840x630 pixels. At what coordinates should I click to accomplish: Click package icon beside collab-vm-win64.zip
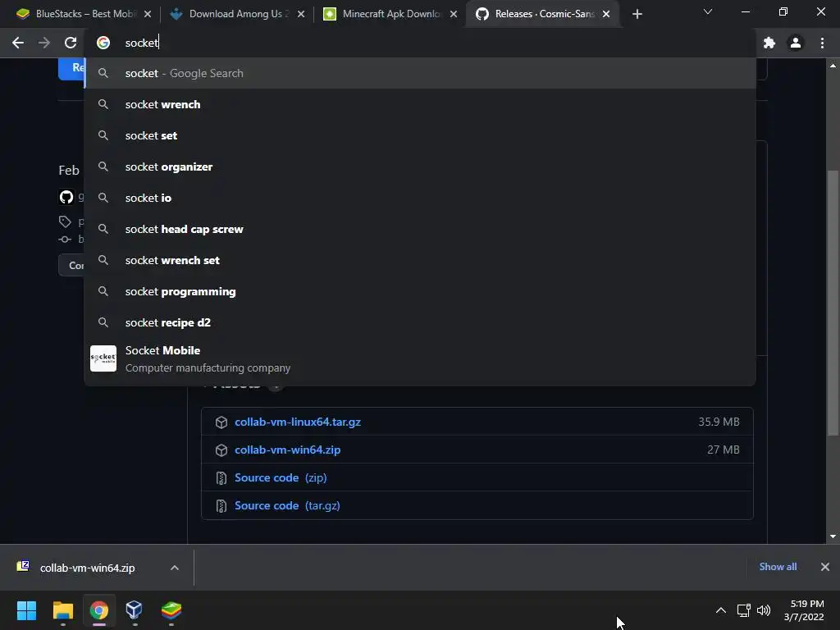(221, 450)
